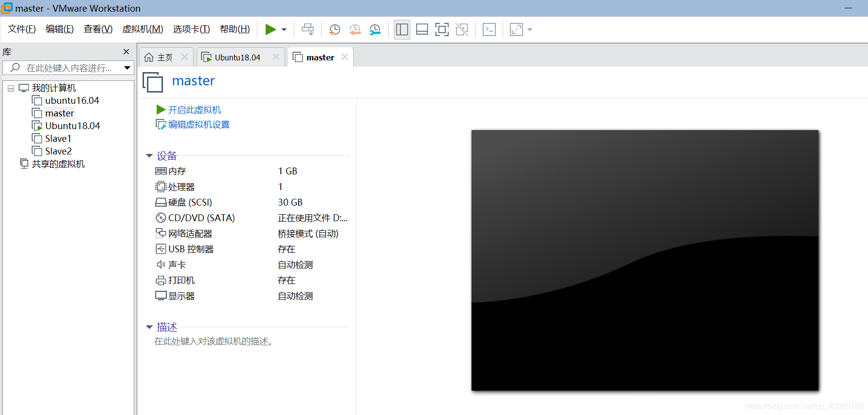The width and height of the screenshot is (868, 415).
Task: Open the library search dropdown arrow
Action: point(127,68)
